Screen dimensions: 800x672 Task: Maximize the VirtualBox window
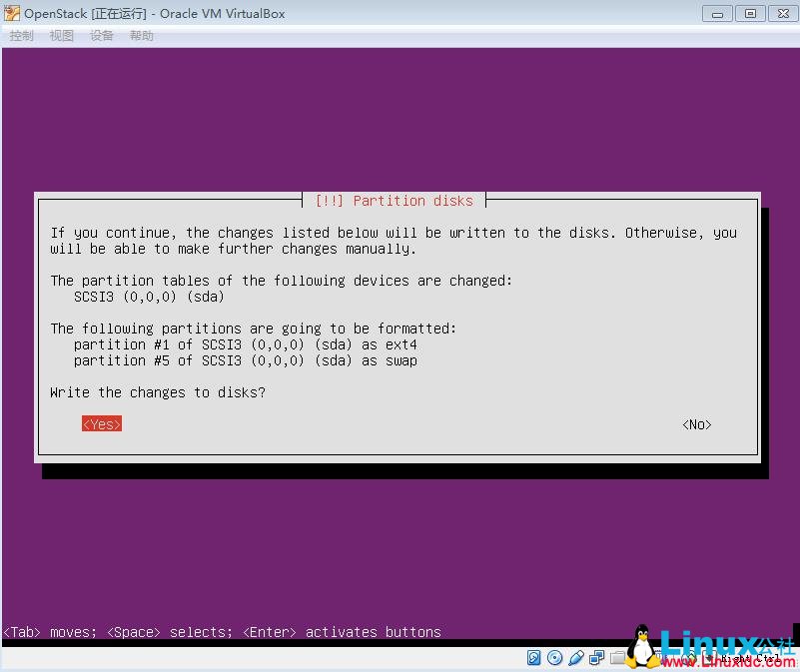(x=750, y=13)
